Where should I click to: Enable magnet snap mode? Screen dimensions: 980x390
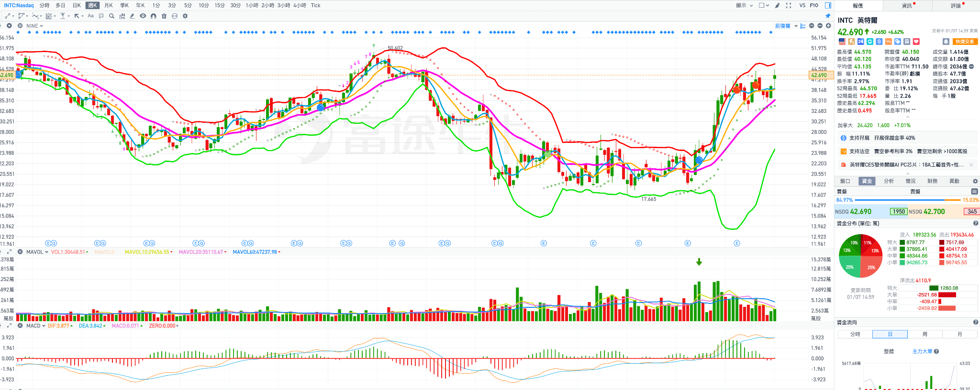pos(153,16)
